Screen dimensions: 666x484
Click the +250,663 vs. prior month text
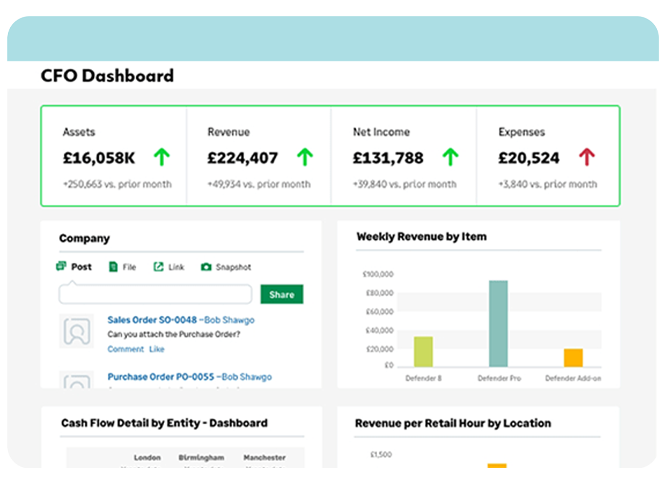[x=118, y=184]
